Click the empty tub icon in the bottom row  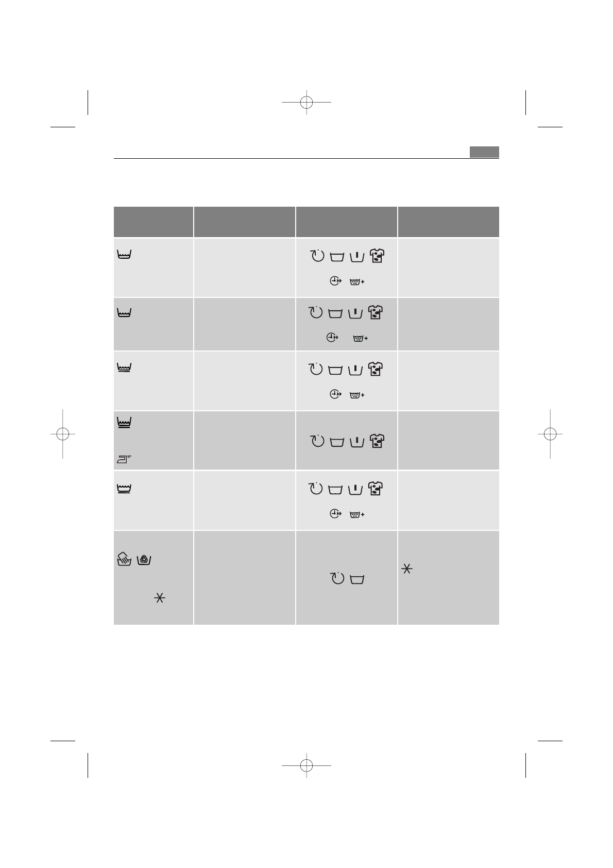[x=356, y=579]
